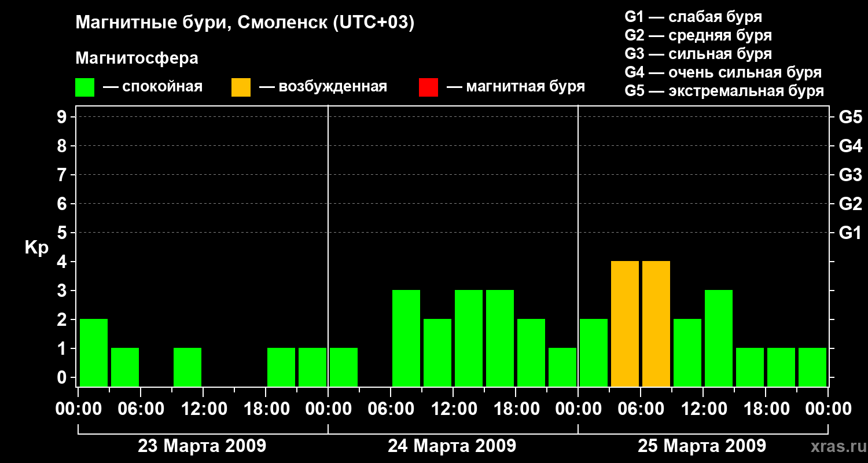Click the '— возбужденная' legend label
This screenshot has width=868, height=463.
pos(323,87)
